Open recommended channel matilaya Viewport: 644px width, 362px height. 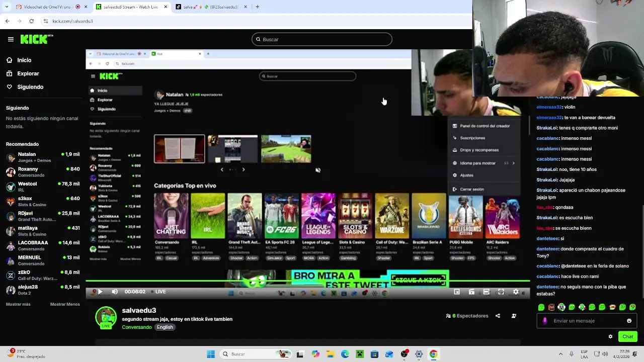43,231
